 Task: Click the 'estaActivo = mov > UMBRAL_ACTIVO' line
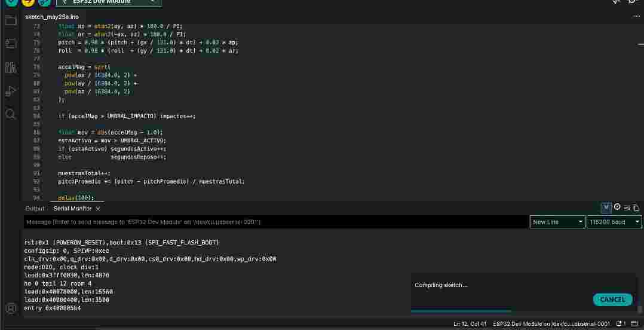tap(112, 140)
